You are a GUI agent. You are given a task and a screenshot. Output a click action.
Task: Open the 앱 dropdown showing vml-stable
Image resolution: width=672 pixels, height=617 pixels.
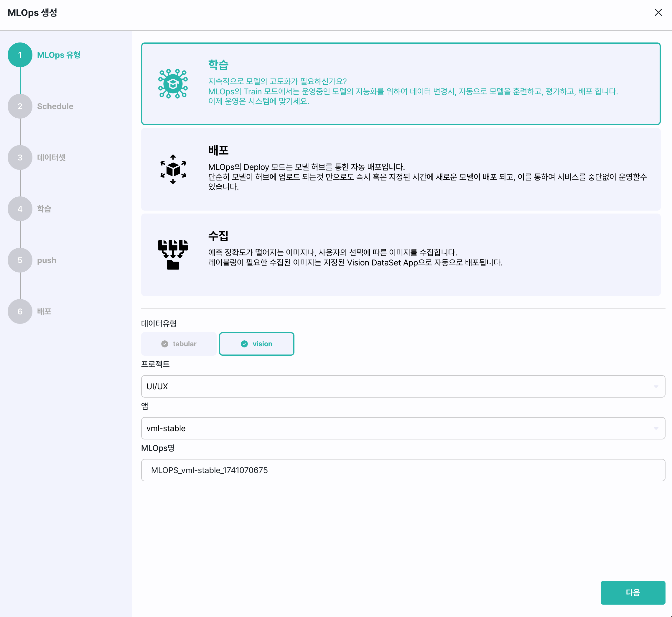click(403, 428)
